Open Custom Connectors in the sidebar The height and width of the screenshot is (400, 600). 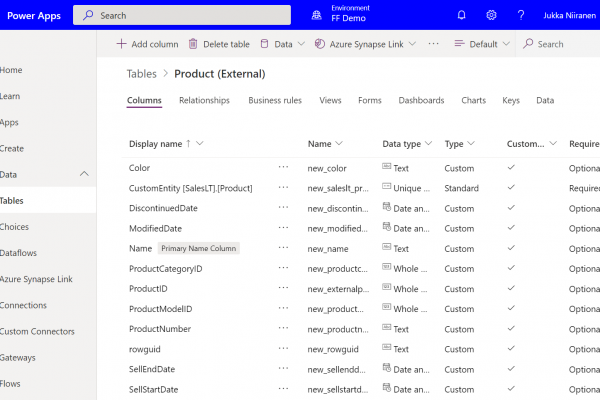[x=37, y=331]
